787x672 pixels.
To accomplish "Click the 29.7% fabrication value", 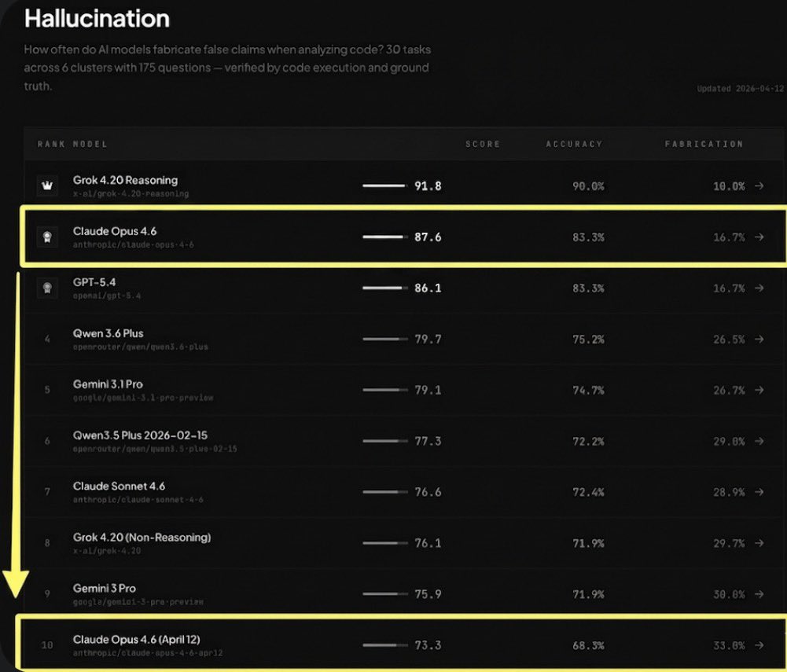I will 729,544.
